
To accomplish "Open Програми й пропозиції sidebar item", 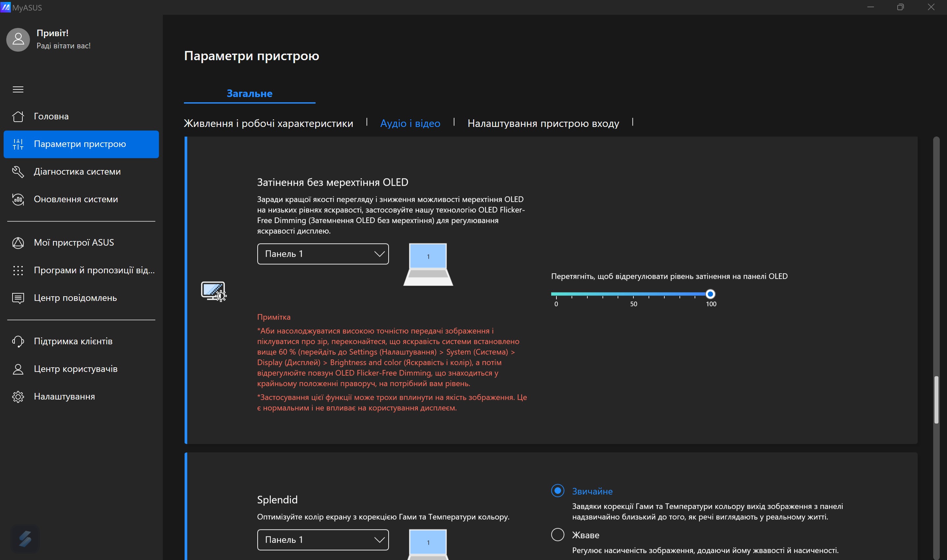I will (94, 270).
